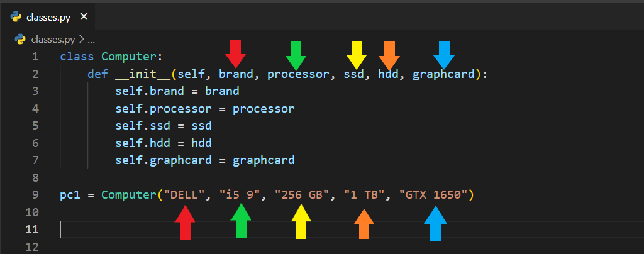Click the red down arrow above brand
This screenshot has height=254, width=644.
pyautogui.click(x=235, y=54)
